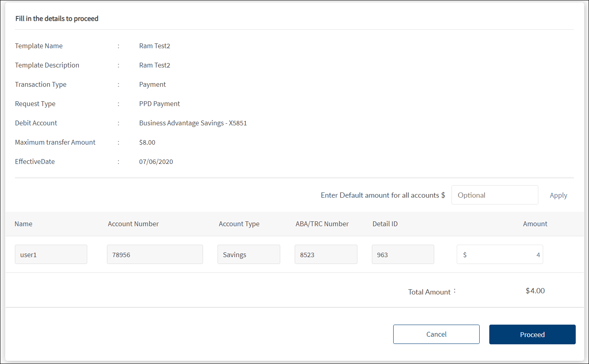Click the effective date 07/06/2020
589x364 pixels.
(156, 162)
